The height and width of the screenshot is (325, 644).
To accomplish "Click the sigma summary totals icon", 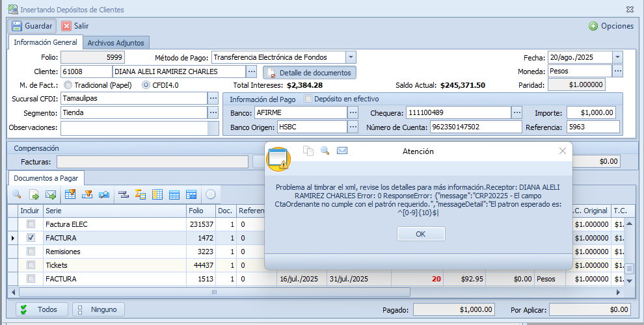I will click(141, 194).
